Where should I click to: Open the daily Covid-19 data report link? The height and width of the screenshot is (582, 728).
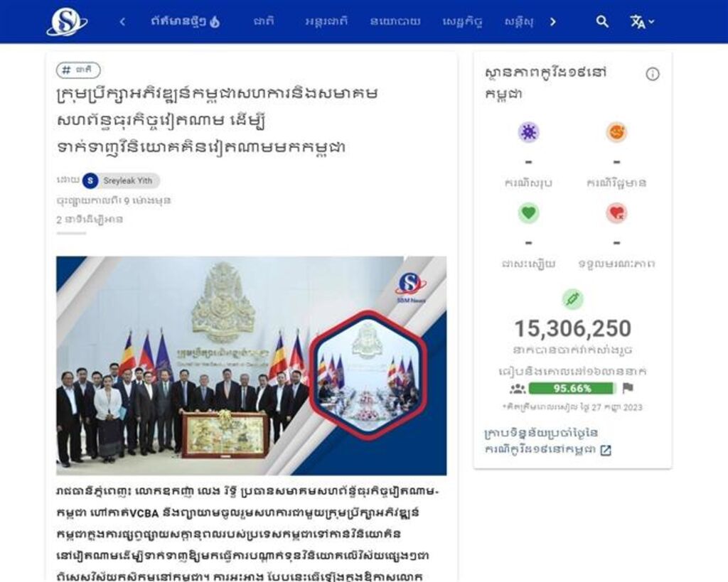click(x=548, y=441)
